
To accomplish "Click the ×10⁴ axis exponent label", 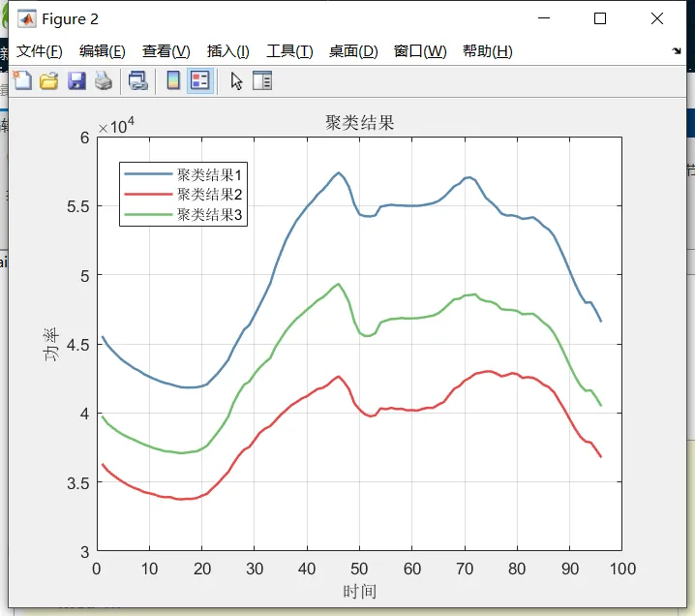I will pos(116,126).
